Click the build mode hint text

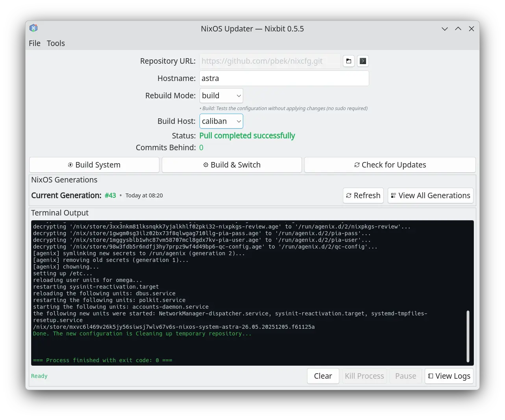click(x=284, y=108)
